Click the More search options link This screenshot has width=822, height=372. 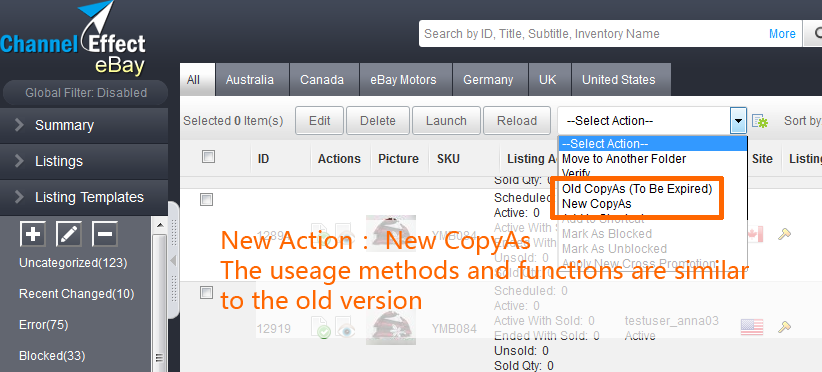pyautogui.click(x=782, y=34)
